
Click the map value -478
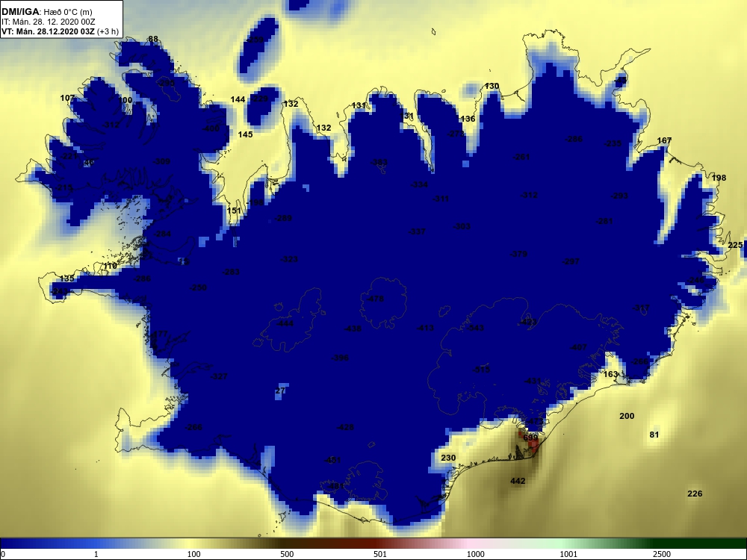(374, 299)
